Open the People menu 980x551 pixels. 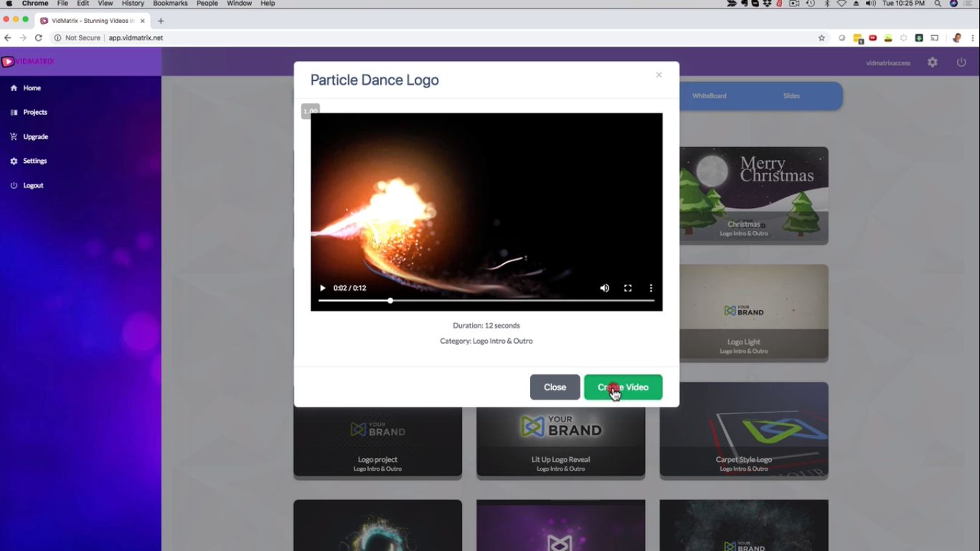[x=207, y=4]
